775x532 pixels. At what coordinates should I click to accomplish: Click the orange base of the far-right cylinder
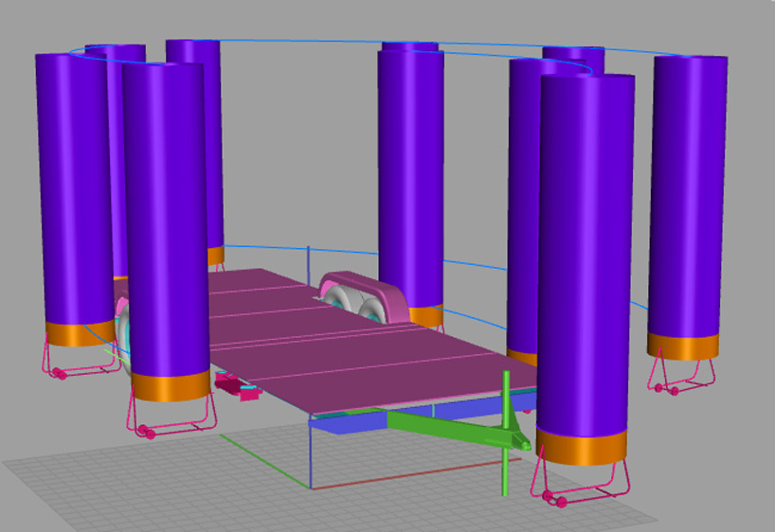[684, 346]
